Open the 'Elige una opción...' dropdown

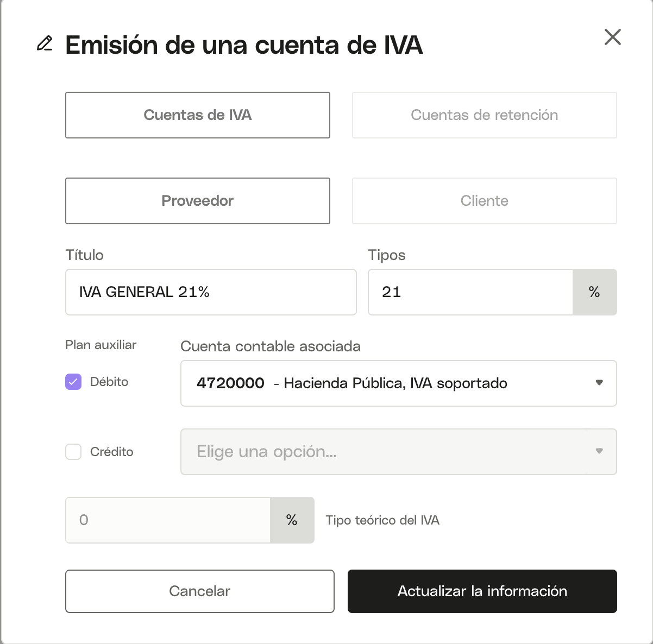point(399,452)
